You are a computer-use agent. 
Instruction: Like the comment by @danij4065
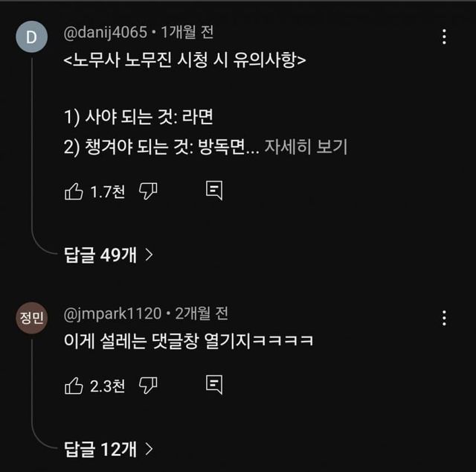click(x=74, y=191)
